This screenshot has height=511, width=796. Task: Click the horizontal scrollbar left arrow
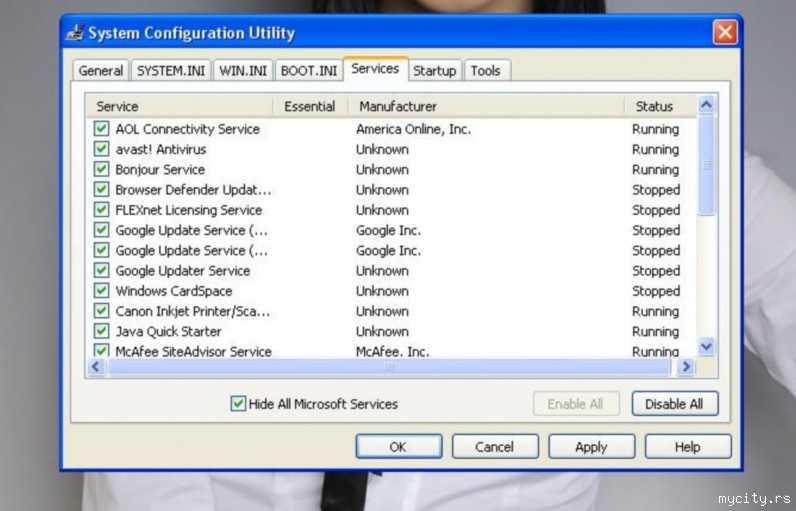pos(96,366)
